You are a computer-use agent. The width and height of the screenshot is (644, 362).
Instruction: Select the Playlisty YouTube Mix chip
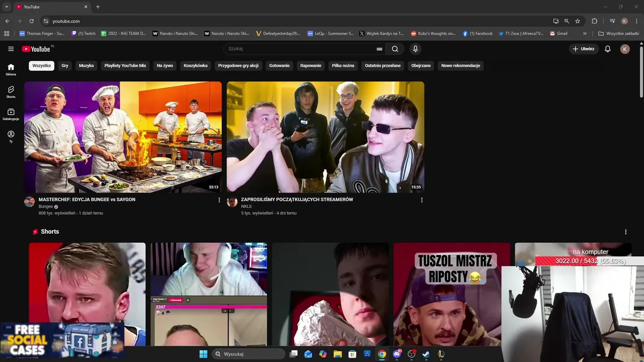tap(125, 65)
